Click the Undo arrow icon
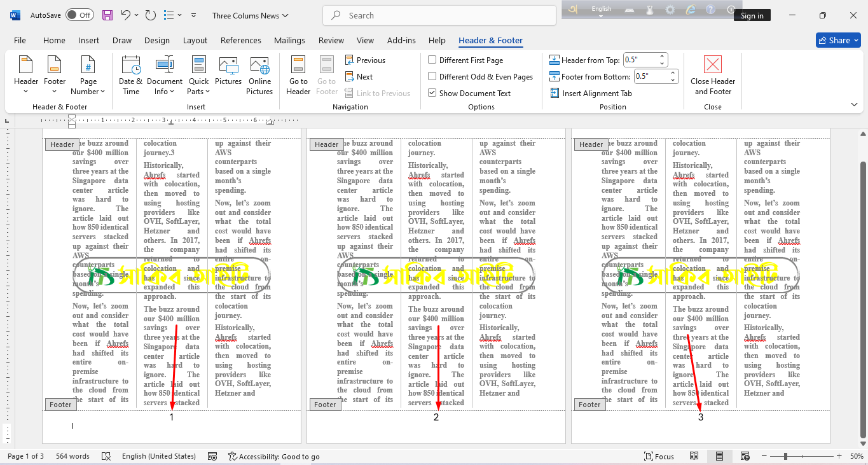The image size is (868, 465). click(126, 15)
